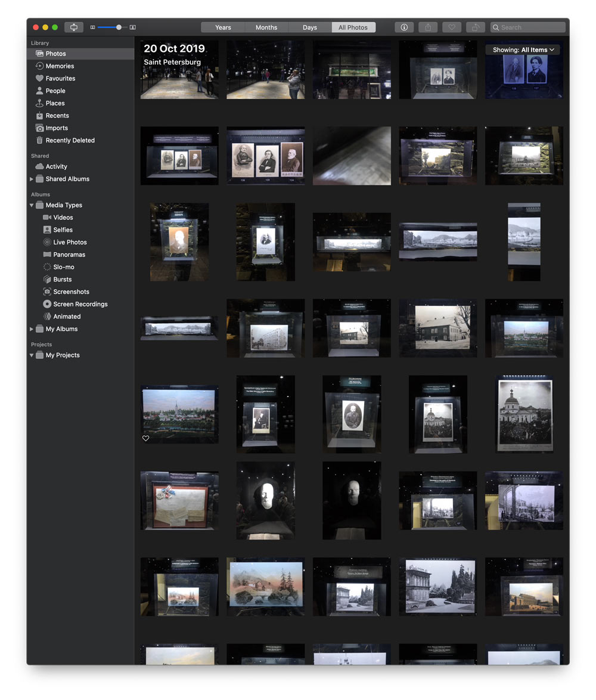This screenshot has height=700, width=596.
Task: Select Recently Deleted in sidebar
Action: [x=70, y=141]
